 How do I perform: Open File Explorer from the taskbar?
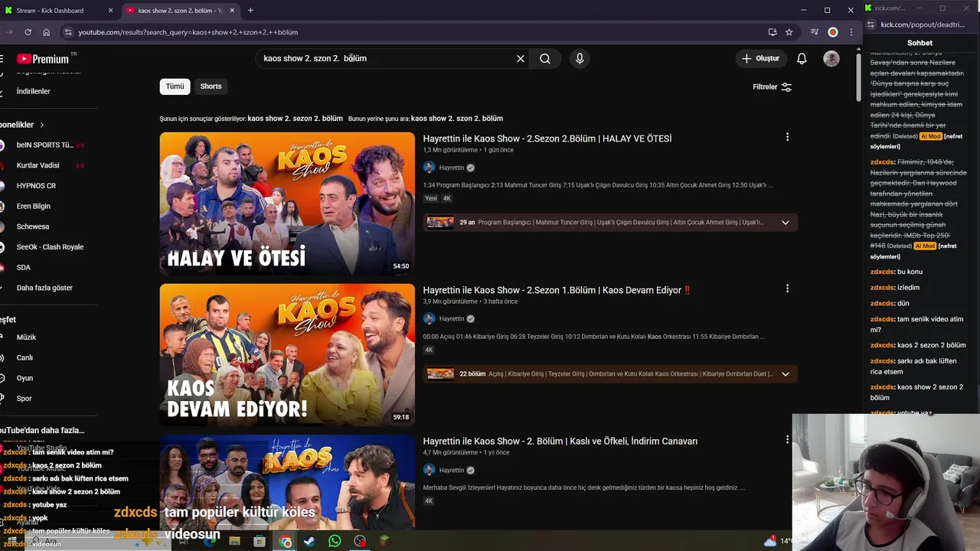pos(234,541)
